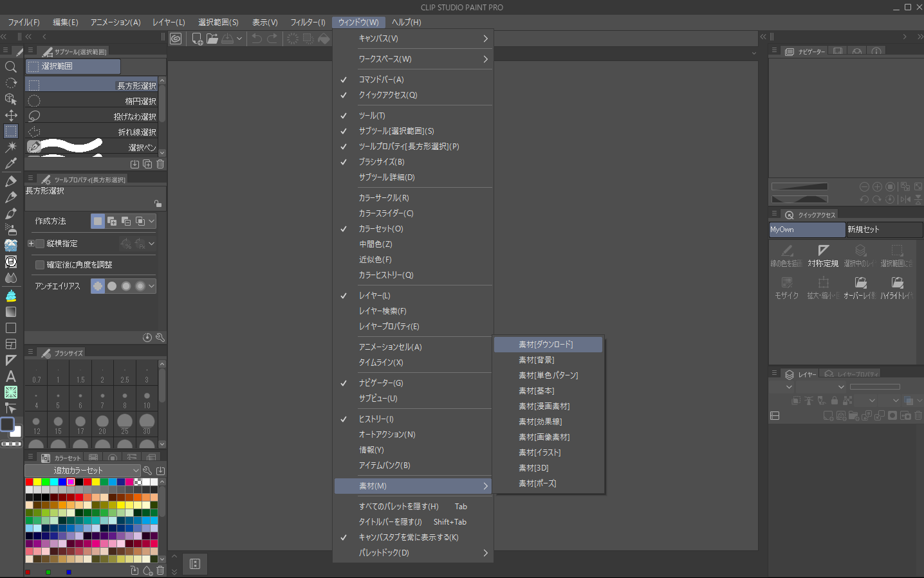Click the symmetrical ruler quick access icon

(x=823, y=255)
